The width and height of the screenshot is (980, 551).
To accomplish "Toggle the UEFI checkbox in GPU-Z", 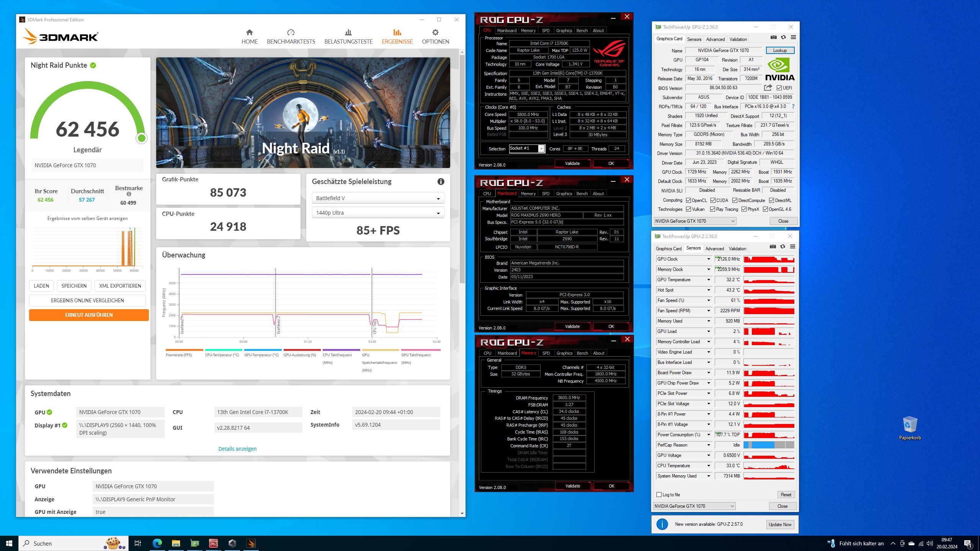I will (779, 88).
